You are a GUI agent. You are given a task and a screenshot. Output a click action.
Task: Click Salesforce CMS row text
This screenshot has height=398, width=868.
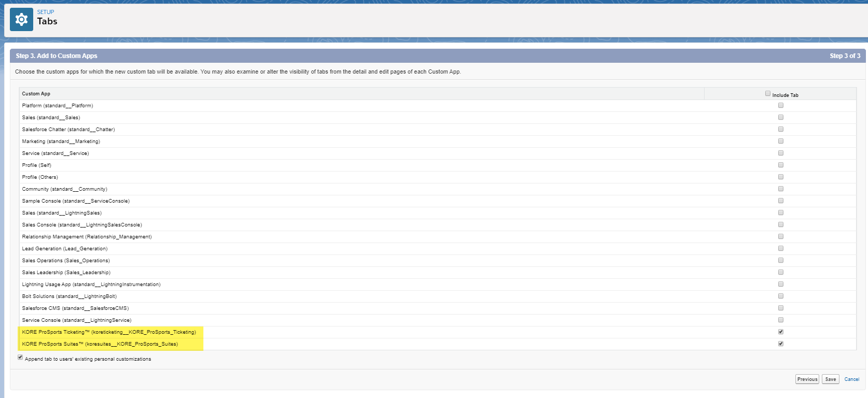point(75,308)
